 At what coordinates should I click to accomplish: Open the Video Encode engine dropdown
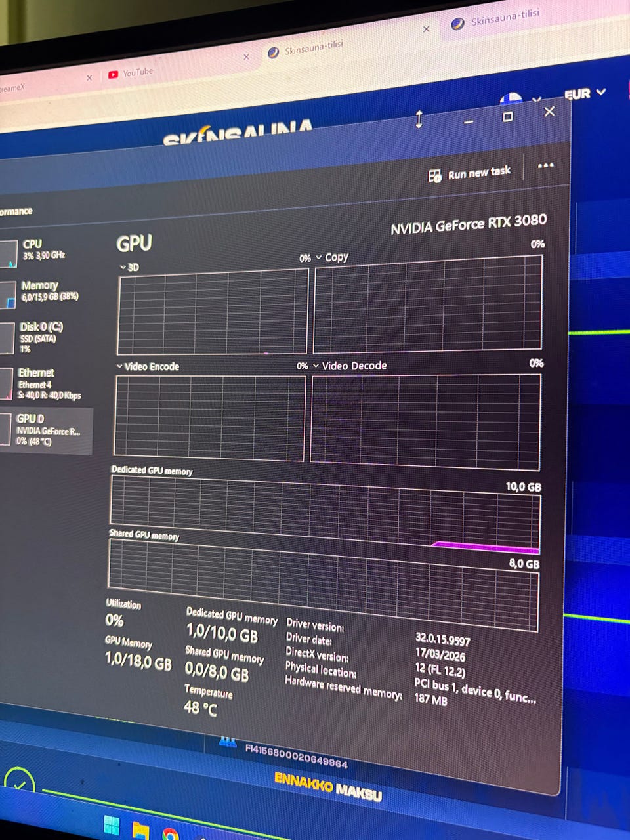coord(119,366)
